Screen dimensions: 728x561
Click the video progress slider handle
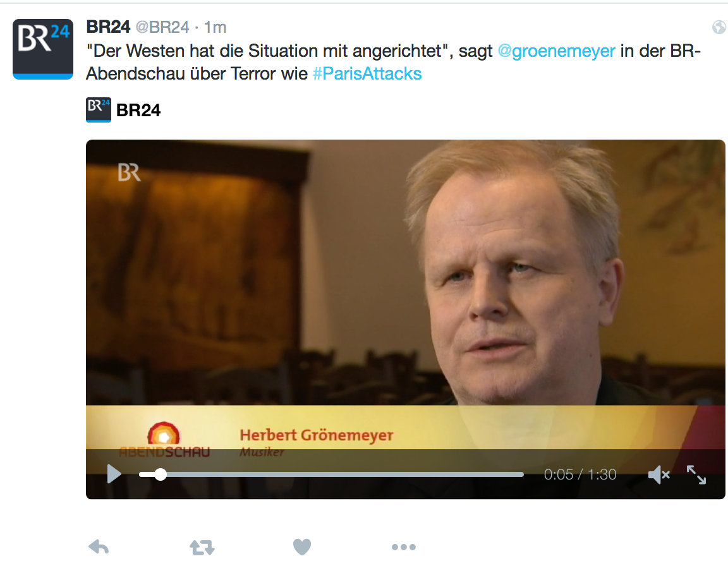(x=160, y=474)
